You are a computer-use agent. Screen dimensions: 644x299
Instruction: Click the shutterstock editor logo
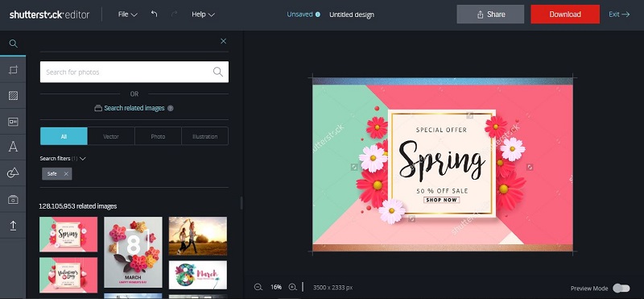coord(49,15)
